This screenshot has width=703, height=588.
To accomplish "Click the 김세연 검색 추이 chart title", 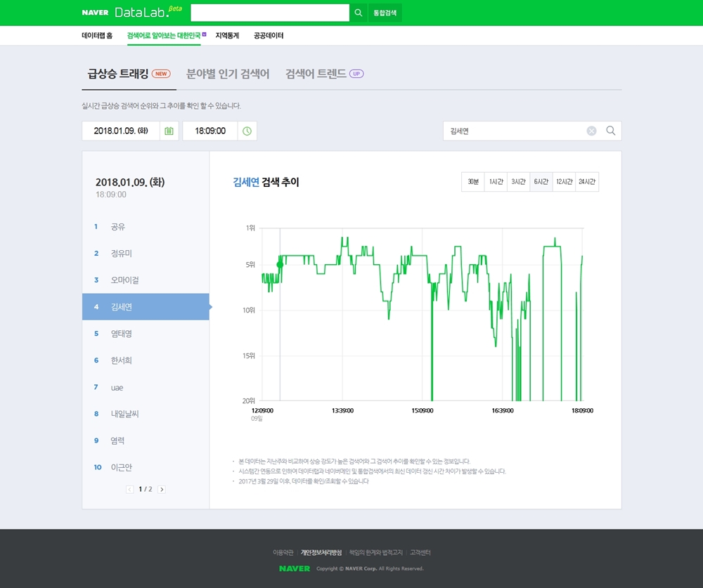I will [266, 182].
